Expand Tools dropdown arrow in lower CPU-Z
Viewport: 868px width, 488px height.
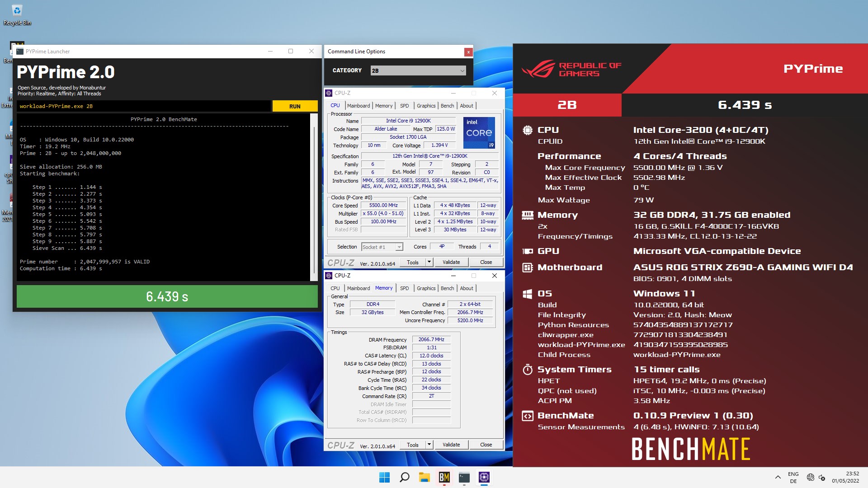coord(429,445)
